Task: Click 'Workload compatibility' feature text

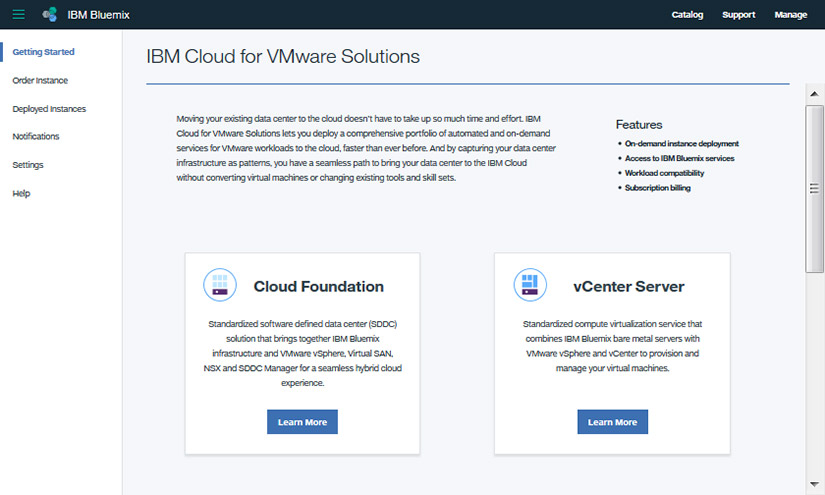Action: tap(665, 173)
